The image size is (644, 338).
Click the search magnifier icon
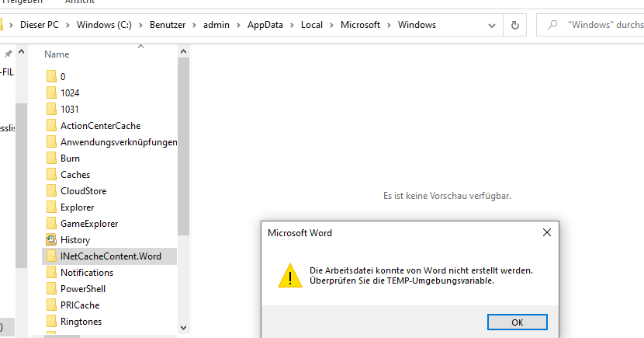[552, 25]
